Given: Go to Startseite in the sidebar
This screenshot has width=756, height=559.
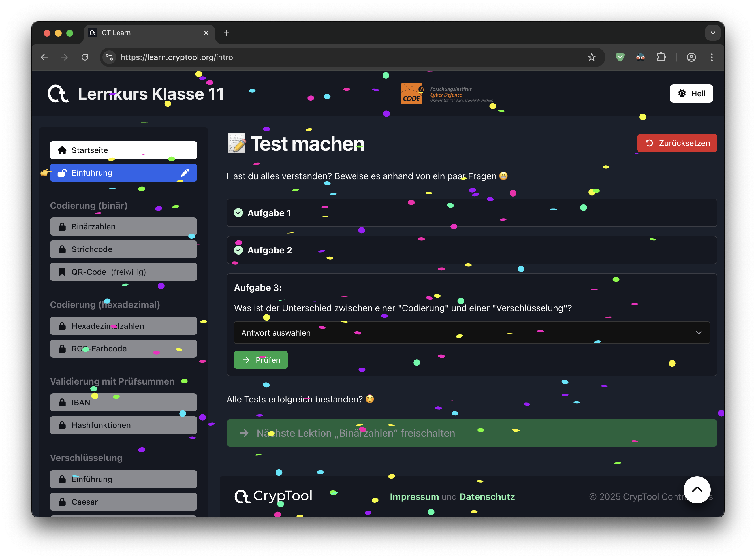Looking at the screenshot, I should 123,150.
